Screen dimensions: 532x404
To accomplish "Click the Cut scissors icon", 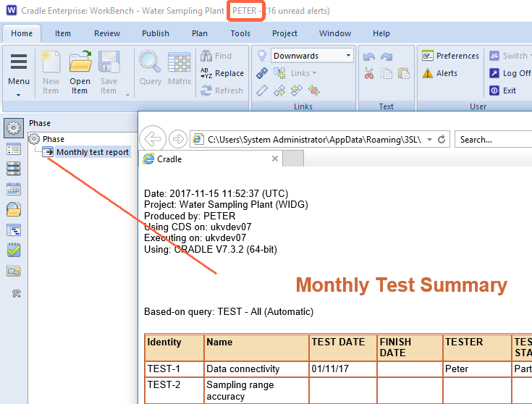I will pyautogui.click(x=369, y=73).
